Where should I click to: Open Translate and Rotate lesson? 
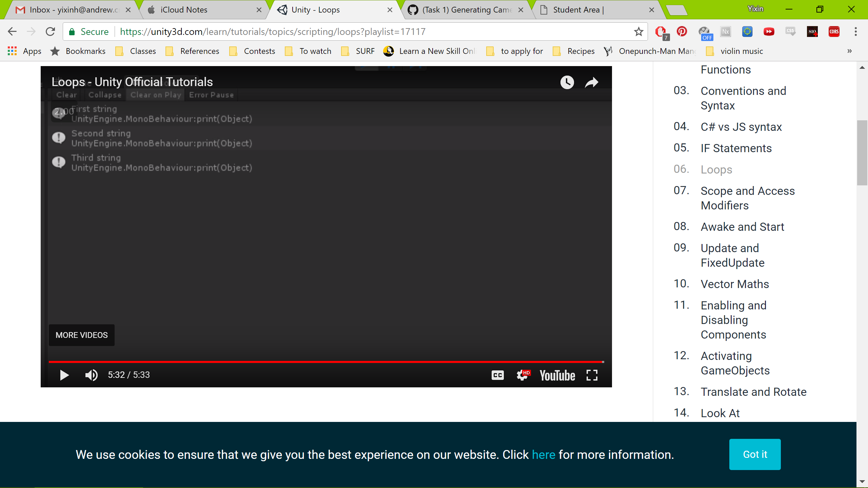tap(753, 392)
